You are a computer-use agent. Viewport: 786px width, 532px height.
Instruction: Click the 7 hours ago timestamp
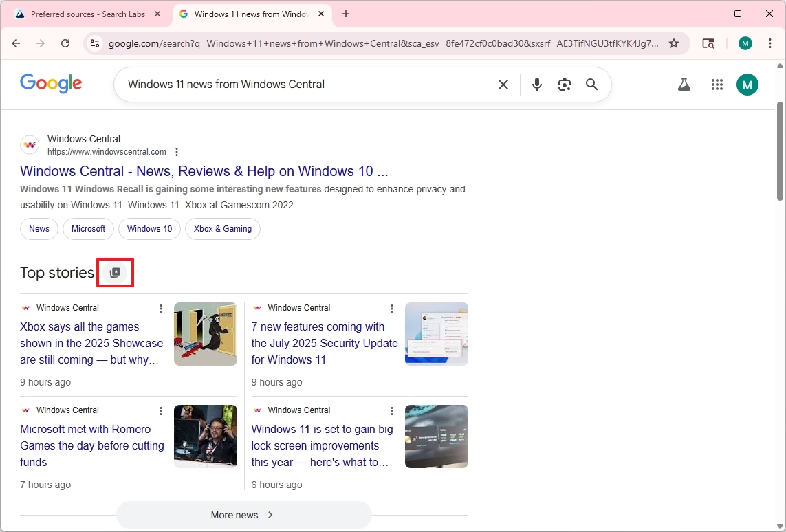tap(45, 485)
